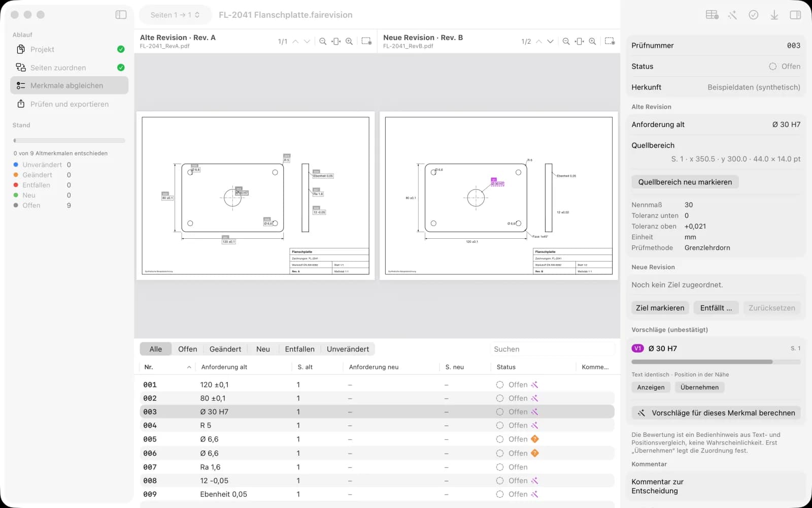The height and width of the screenshot is (508, 812).
Task: Toggle the left sidebar panel icon
Action: point(121,15)
